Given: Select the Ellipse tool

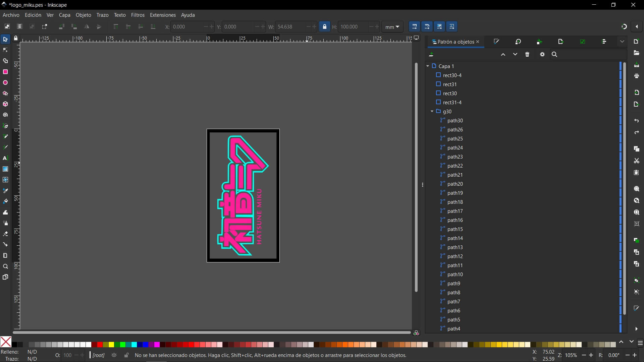Looking at the screenshot, I should click(5, 82).
